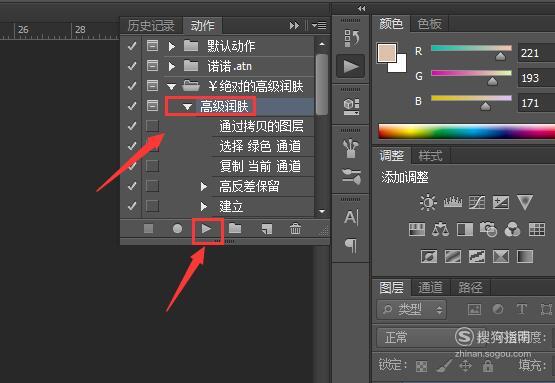Pick a color from the spectrum ramp
Screen dimensions: 555x383
point(467,131)
